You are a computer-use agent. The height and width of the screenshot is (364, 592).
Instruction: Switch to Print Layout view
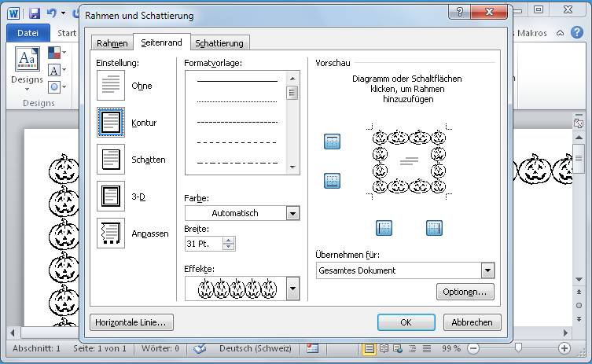coord(369,348)
